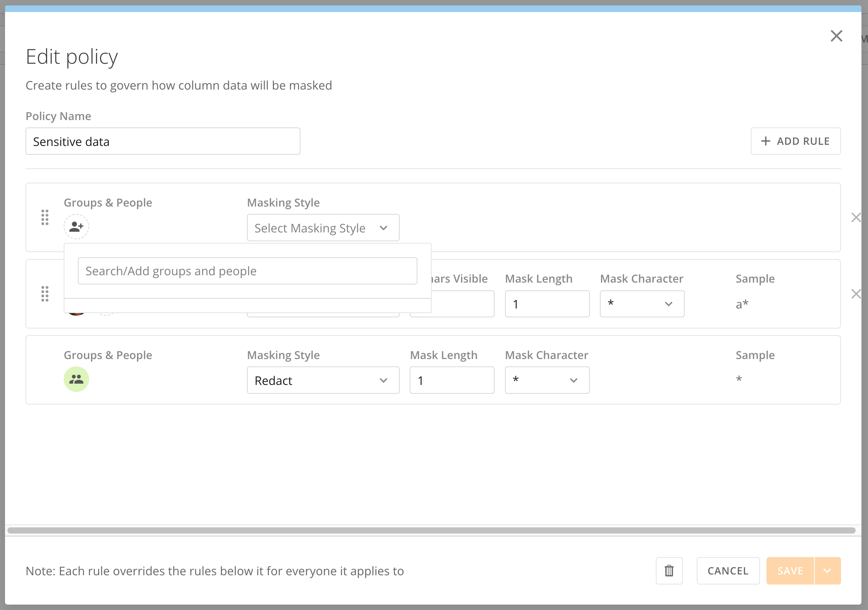This screenshot has height=610, width=868.
Task: Click the green group avatar icon
Action: point(76,379)
